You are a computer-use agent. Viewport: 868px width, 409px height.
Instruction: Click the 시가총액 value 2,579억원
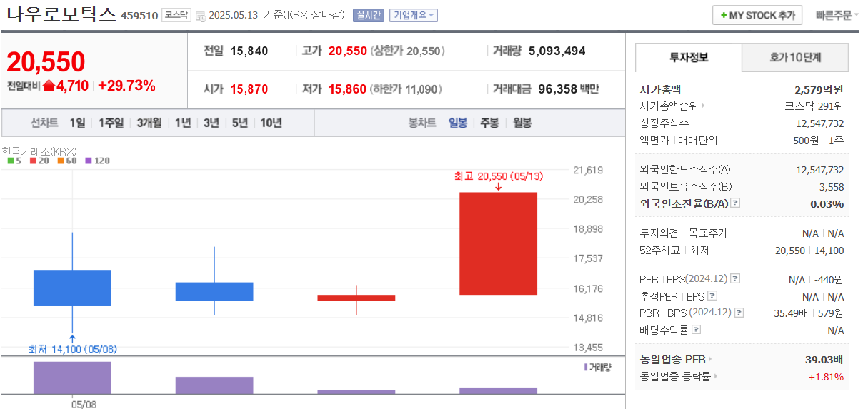pyautogui.click(x=819, y=89)
